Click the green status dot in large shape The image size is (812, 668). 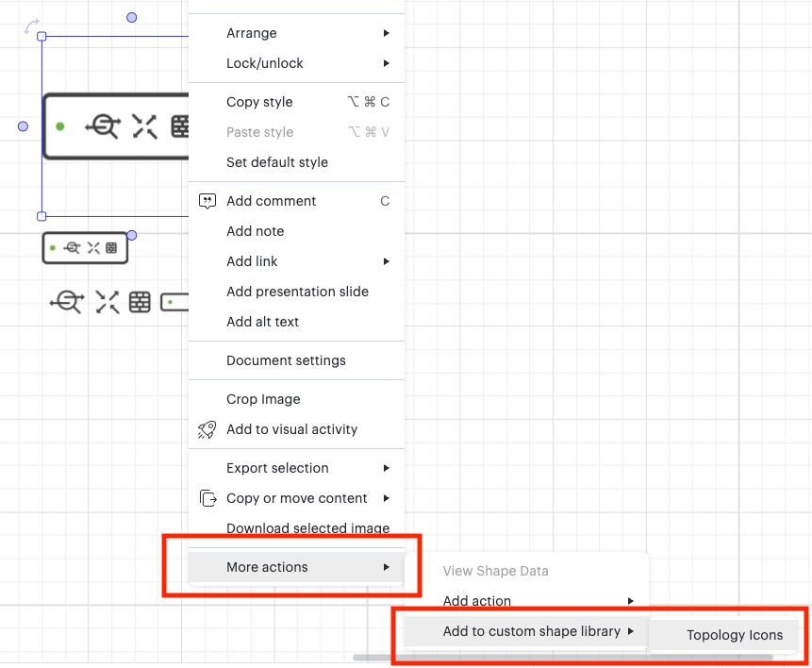tap(60, 126)
